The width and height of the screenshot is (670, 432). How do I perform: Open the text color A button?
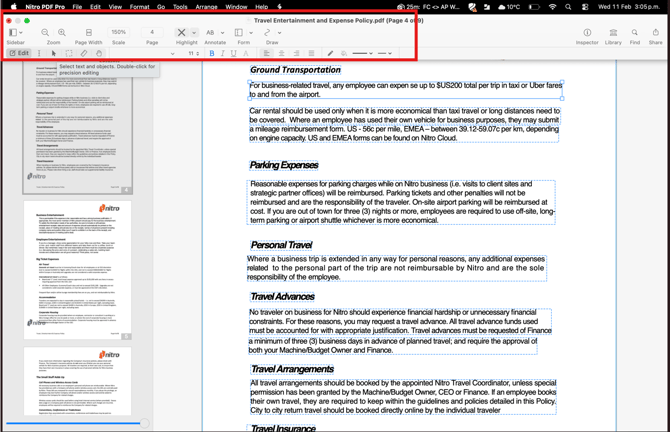tap(246, 53)
